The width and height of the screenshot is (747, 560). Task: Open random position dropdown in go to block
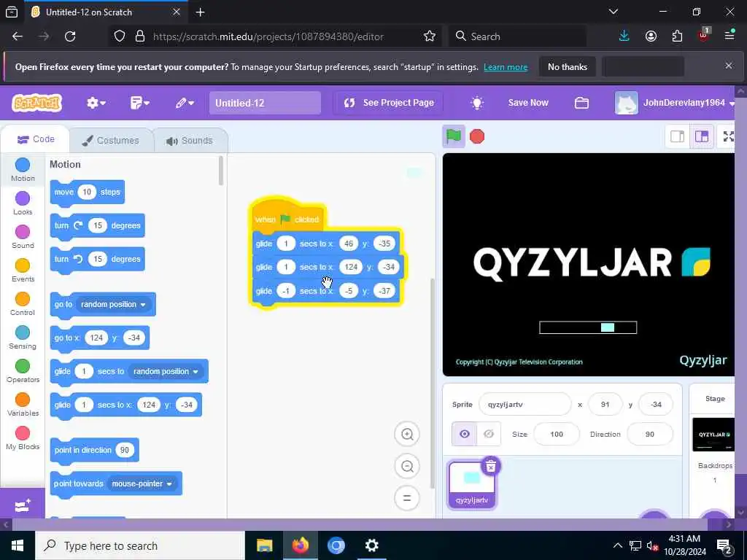(113, 304)
